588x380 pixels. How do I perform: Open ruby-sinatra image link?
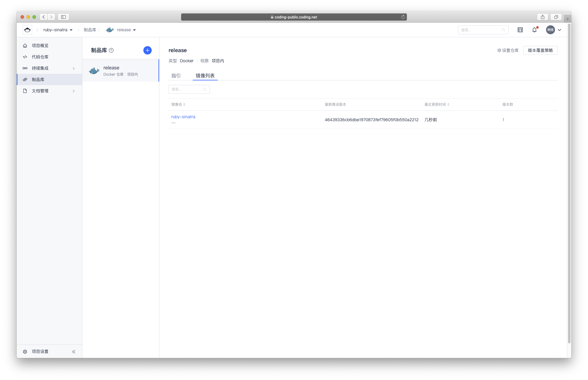pos(183,117)
